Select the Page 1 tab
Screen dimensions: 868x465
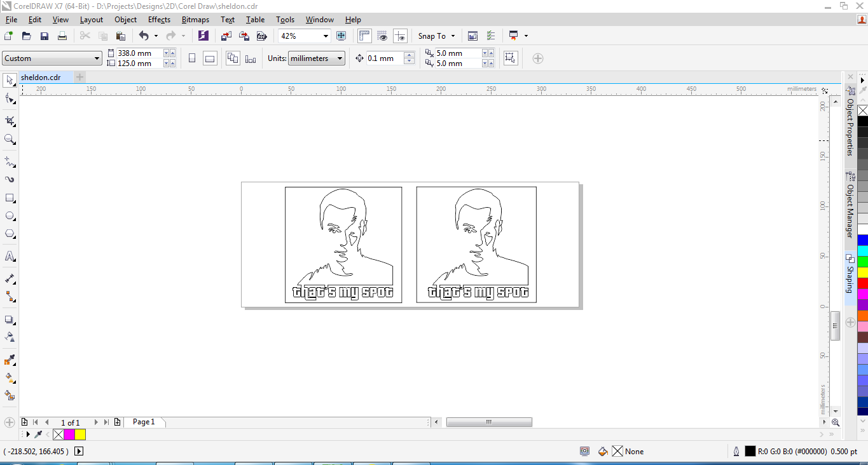click(x=144, y=422)
